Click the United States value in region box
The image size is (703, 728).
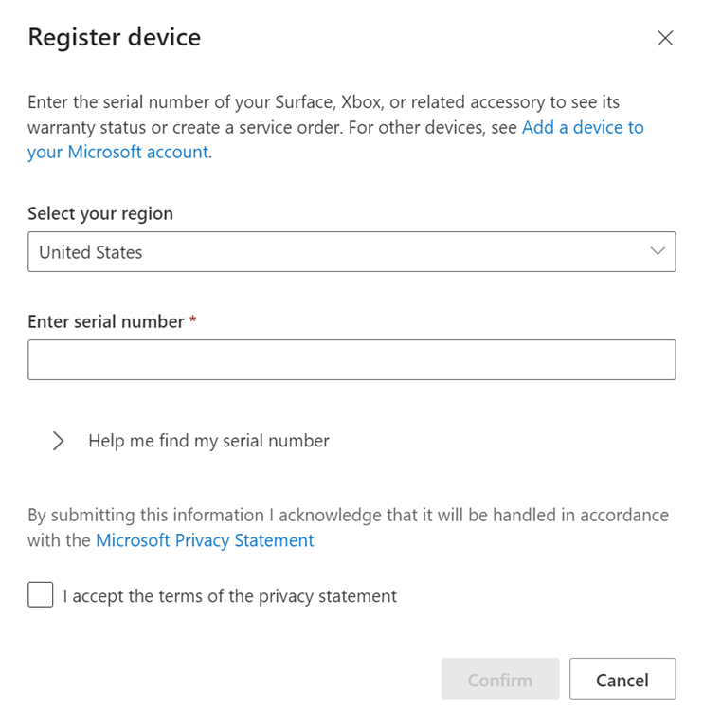pos(91,253)
